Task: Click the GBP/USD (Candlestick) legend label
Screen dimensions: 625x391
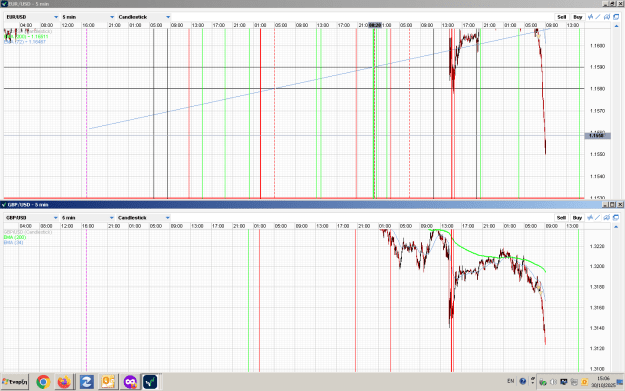Action: [x=28, y=232]
